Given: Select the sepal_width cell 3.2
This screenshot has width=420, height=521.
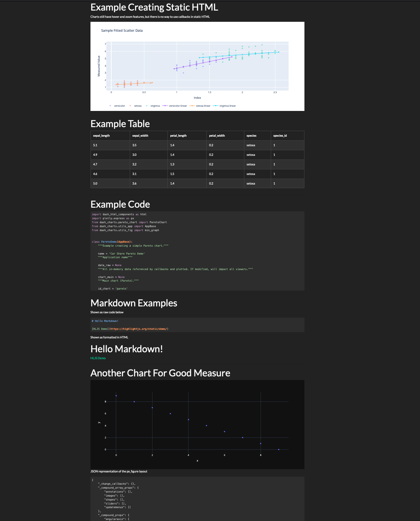Looking at the screenshot, I should (149, 164).
